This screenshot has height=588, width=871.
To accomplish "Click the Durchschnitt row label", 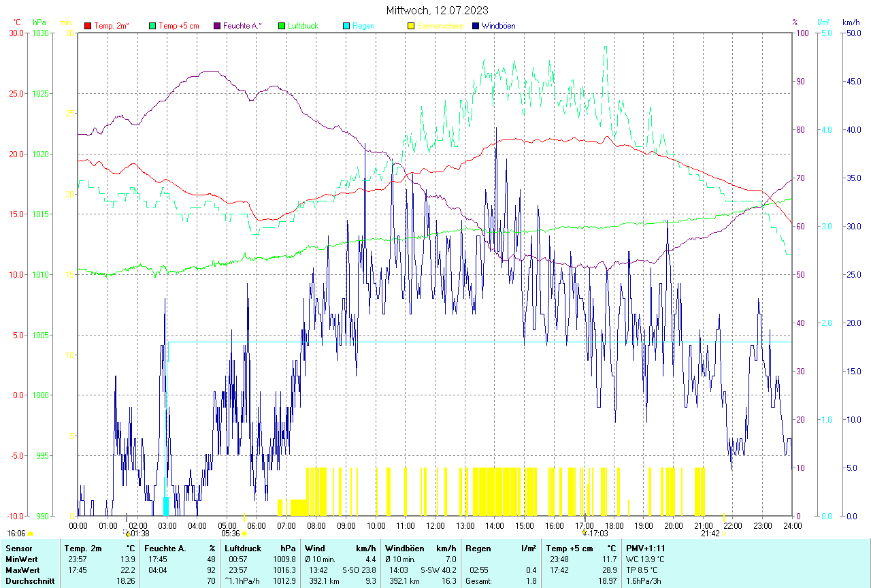I will point(29,581).
